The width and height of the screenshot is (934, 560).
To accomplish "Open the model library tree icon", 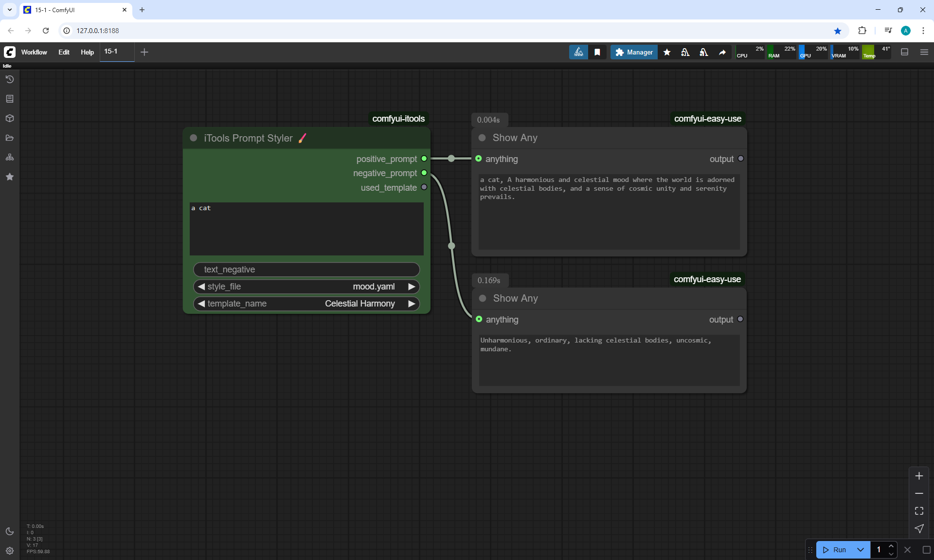I will click(10, 157).
